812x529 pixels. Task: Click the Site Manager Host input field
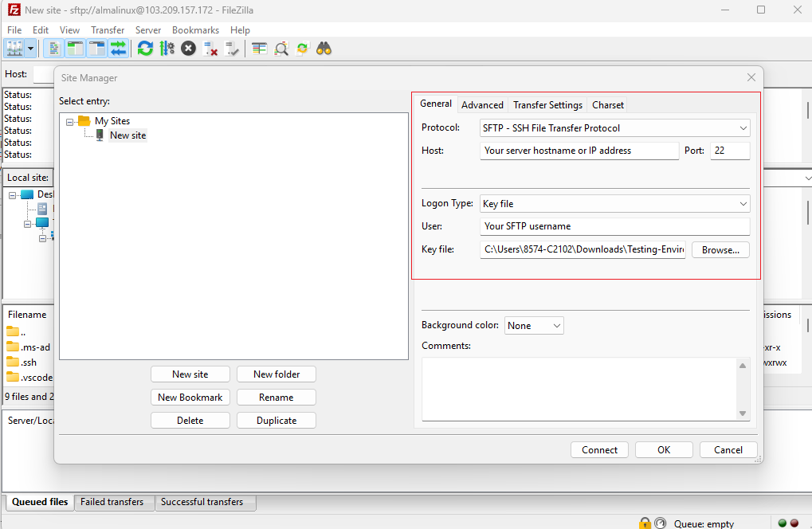coord(579,151)
